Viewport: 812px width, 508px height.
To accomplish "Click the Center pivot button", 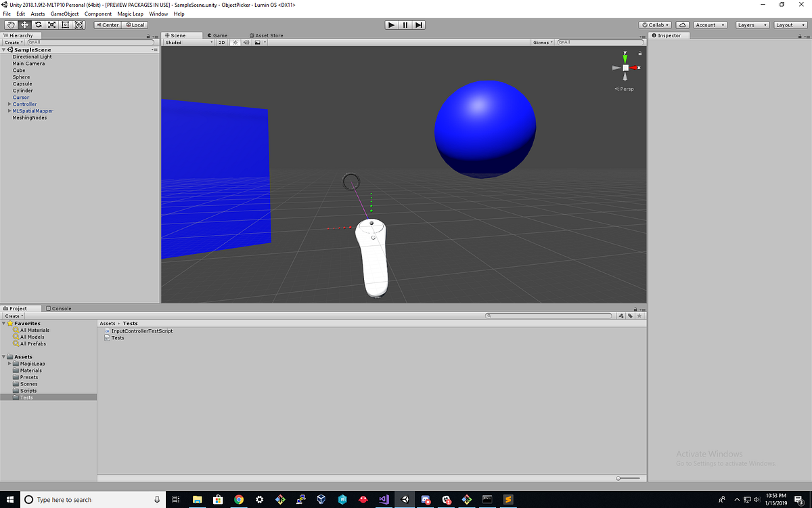I will (x=107, y=24).
